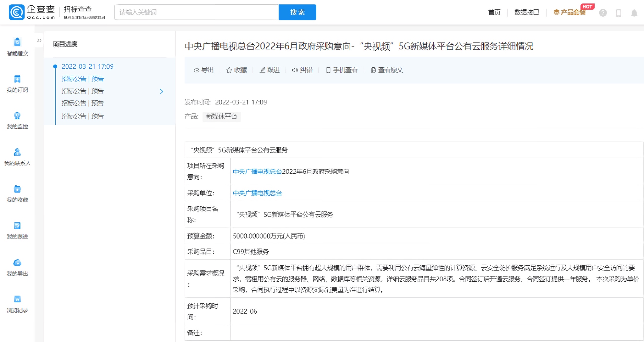Open notifications bell icon
Viewport: 644px width, 342px height.
point(634,13)
